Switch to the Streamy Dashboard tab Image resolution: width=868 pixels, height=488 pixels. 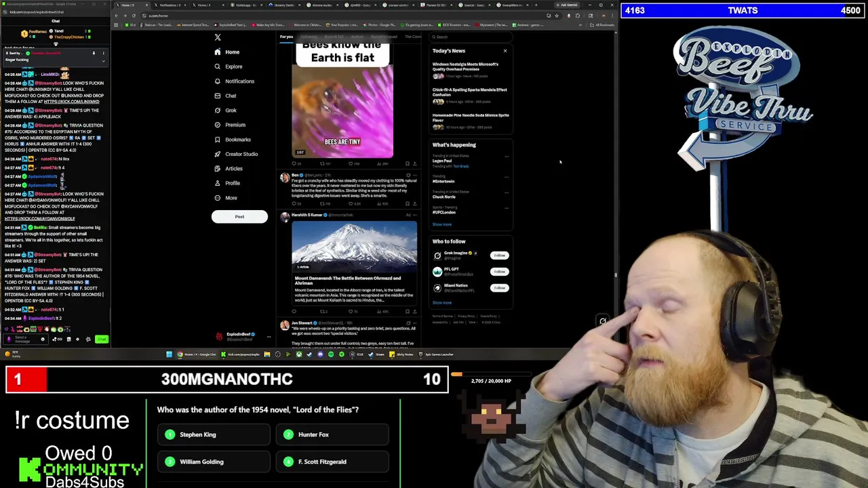point(284,5)
